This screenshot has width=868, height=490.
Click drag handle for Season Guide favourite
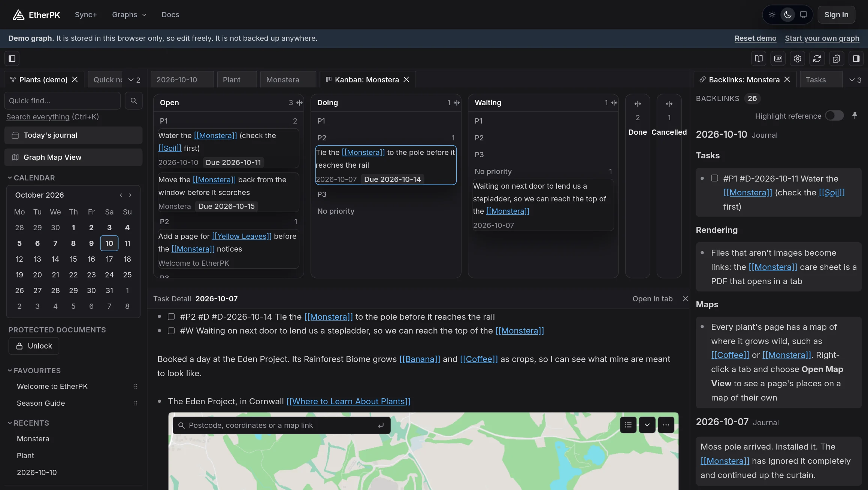136,403
